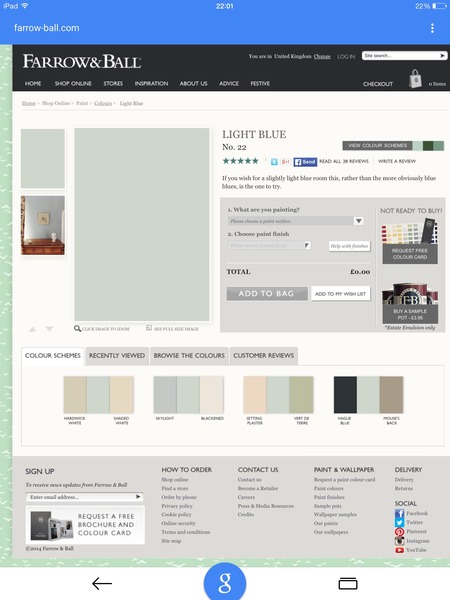Image resolution: width=450 pixels, height=600 pixels.
Task: Click request free brochure banner
Action: [x=85, y=525]
